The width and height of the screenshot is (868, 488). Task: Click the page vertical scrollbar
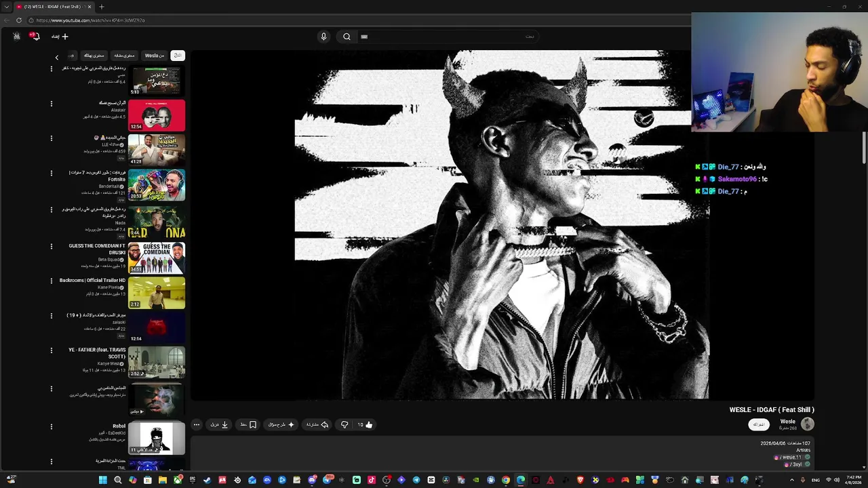pos(864,148)
